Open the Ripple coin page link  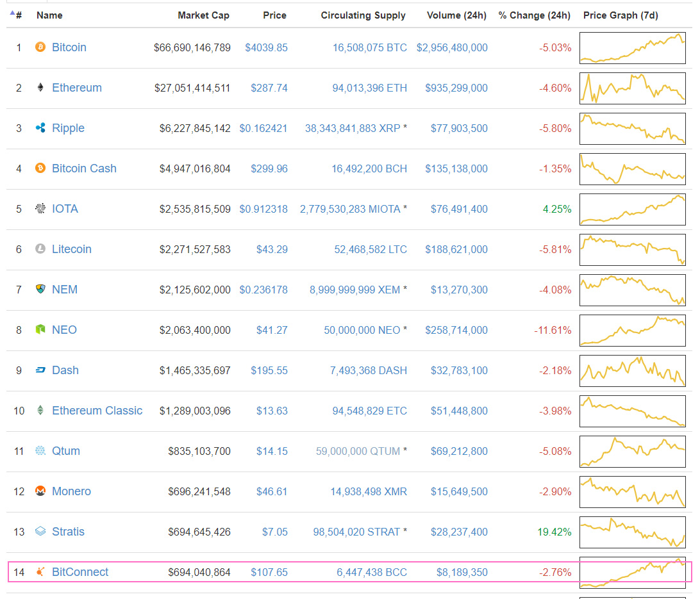[x=68, y=128]
